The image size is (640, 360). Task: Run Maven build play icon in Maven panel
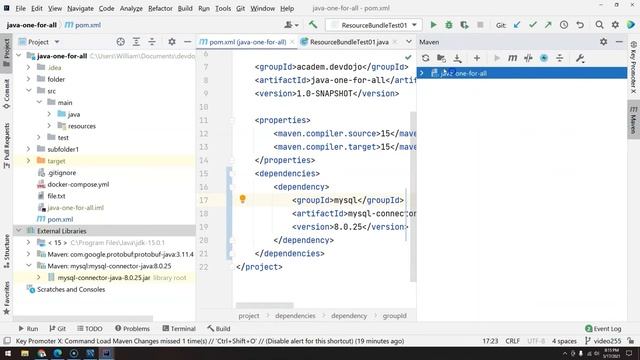[x=497, y=58]
